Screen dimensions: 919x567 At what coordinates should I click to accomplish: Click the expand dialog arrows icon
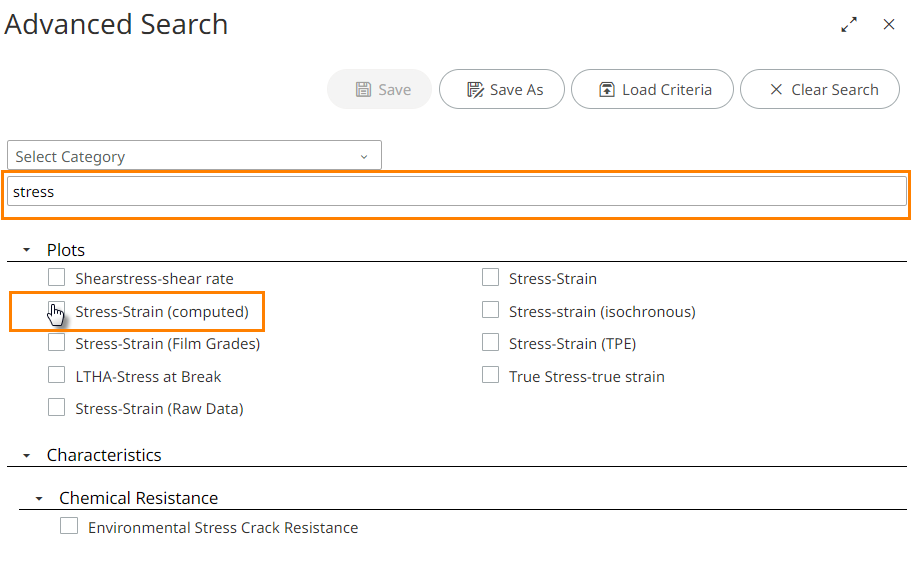tap(849, 25)
